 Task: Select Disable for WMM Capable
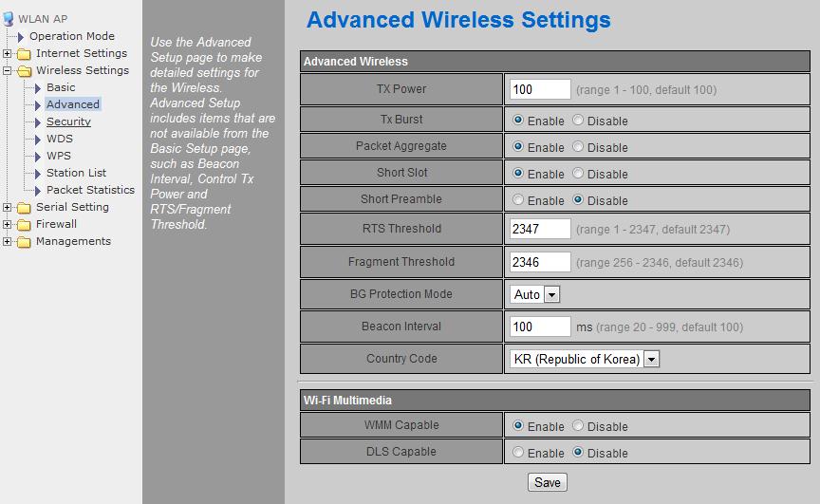[x=577, y=425]
